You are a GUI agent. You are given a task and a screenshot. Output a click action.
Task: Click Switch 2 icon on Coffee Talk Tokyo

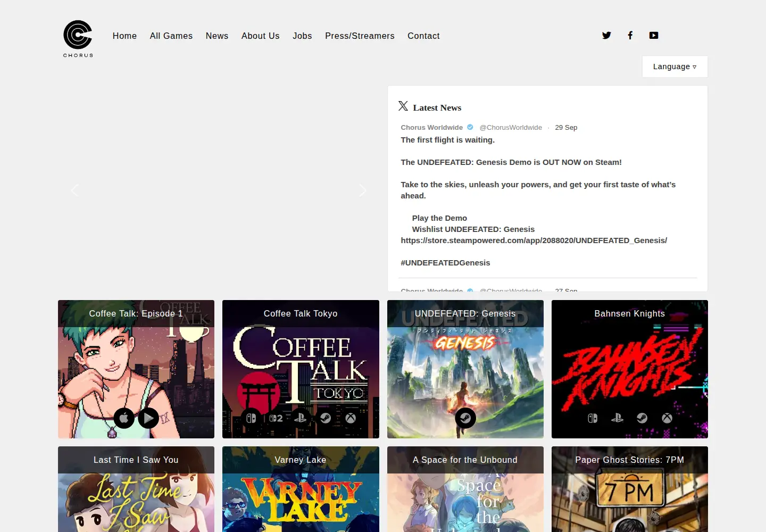pyautogui.click(x=276, y=418)
